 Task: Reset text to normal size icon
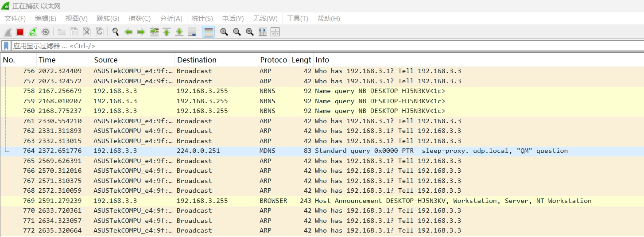click(250, 32)
